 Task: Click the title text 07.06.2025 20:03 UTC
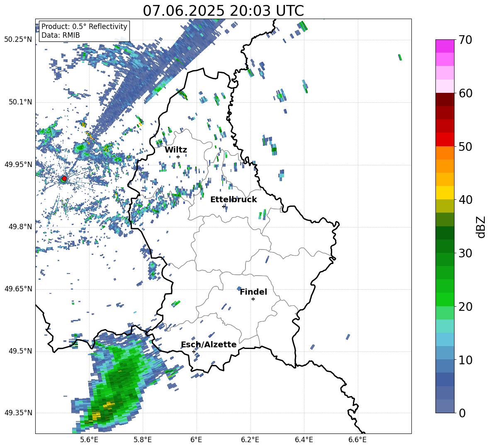coord(223,11)
